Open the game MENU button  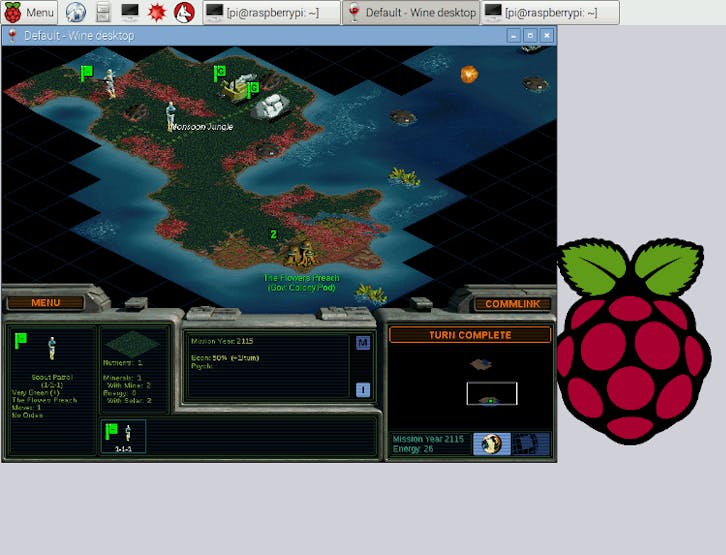coord(45,303)
